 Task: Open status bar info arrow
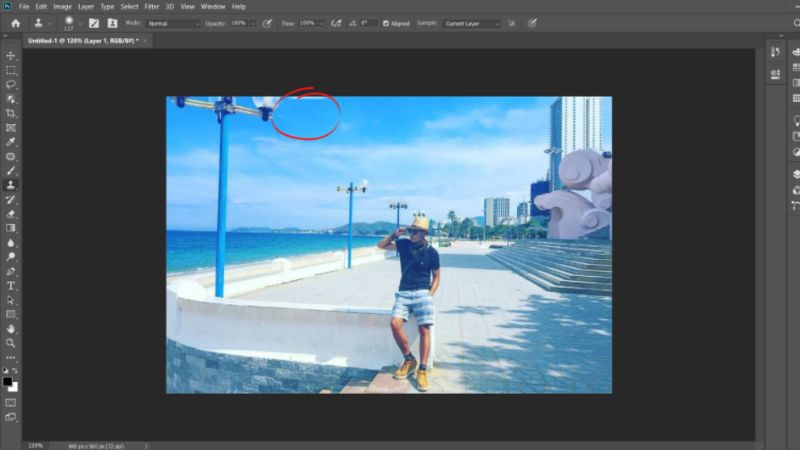point(146,446)
